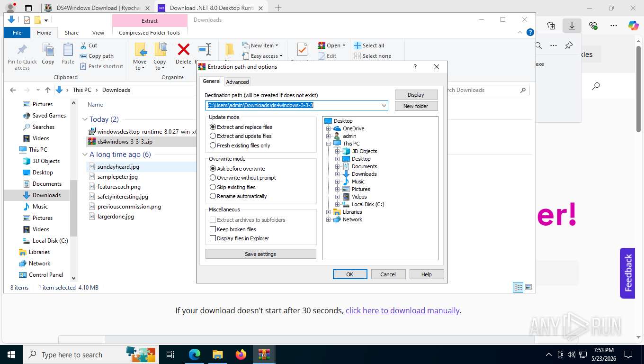
Task: Open Explorer help question mark icon
Action: [531, 33]
